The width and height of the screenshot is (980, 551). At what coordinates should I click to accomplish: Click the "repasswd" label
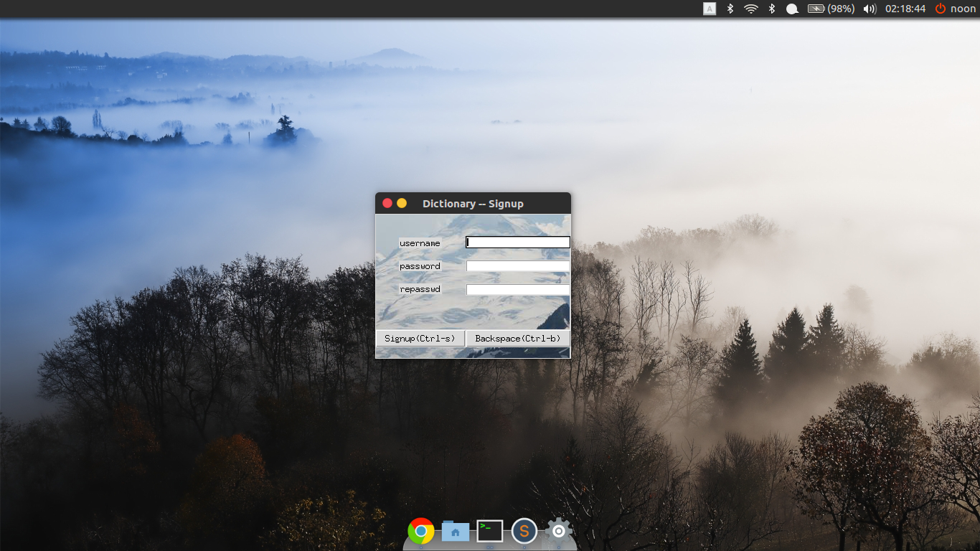420,289
